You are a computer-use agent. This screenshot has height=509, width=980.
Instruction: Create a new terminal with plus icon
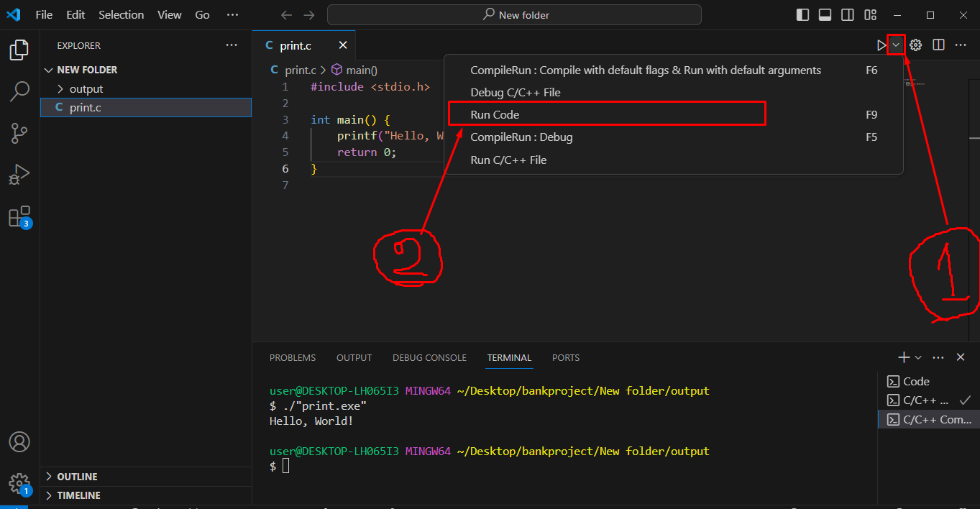tap(902, 357)
